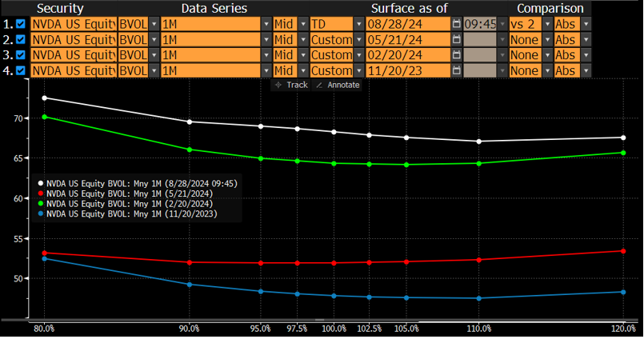644x339 pixels.
Task: Open row 1 BVOL source dropdown
Action: coord(154,24)
